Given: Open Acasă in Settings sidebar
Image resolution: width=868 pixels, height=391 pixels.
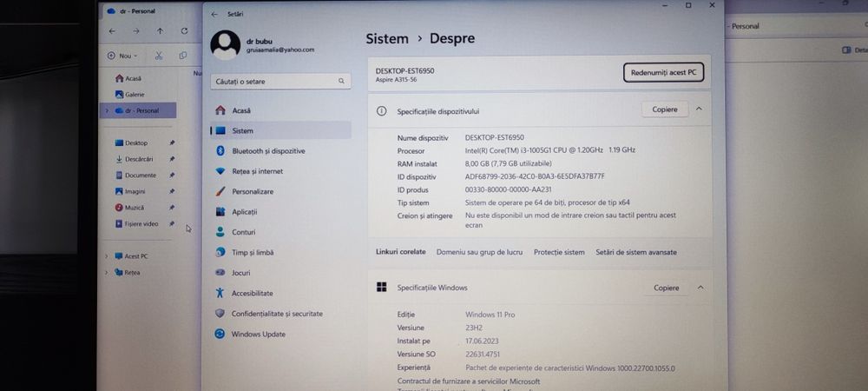Looking at the screenshot, I should [x=280, y=110].
